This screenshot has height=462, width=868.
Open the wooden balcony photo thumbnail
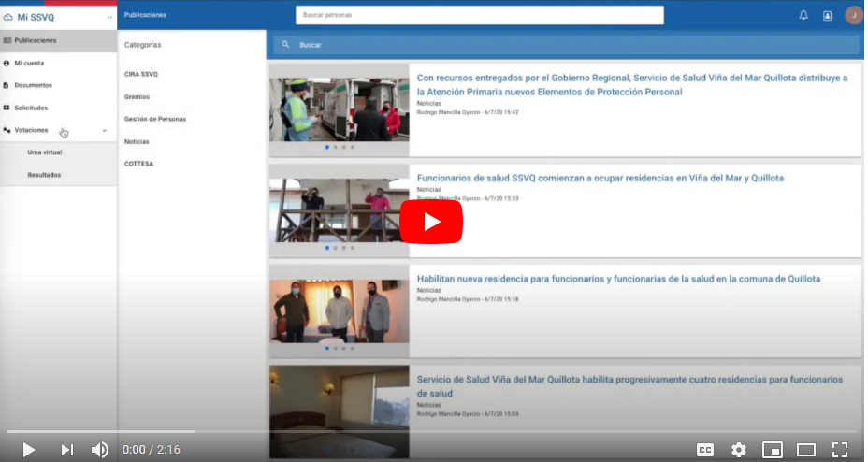coord(340,210)
